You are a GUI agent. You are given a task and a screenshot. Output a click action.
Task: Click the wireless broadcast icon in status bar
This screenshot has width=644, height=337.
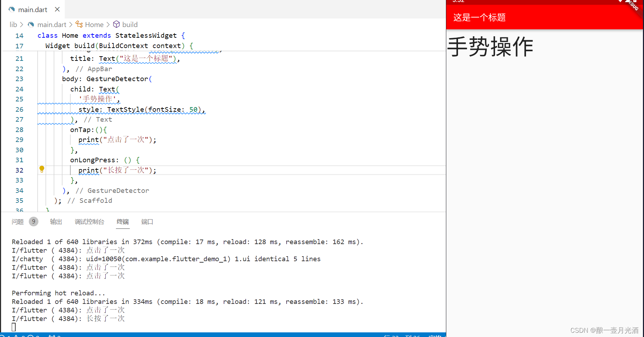point(52,336)
